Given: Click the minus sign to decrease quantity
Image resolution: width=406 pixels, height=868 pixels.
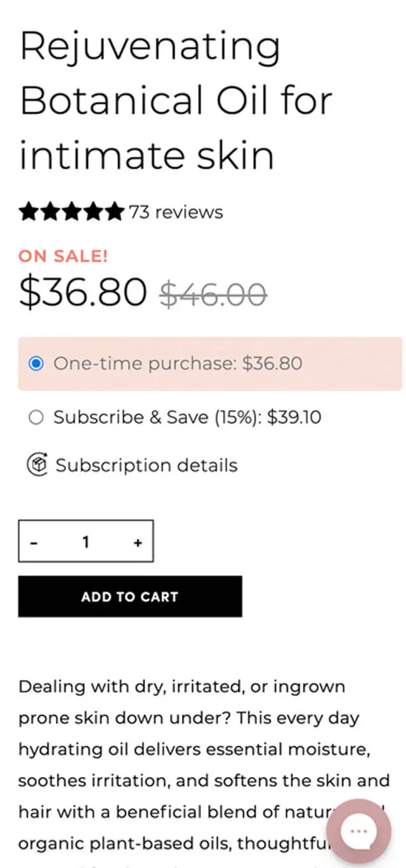Looking at the screenshot, I should point(34,542).
